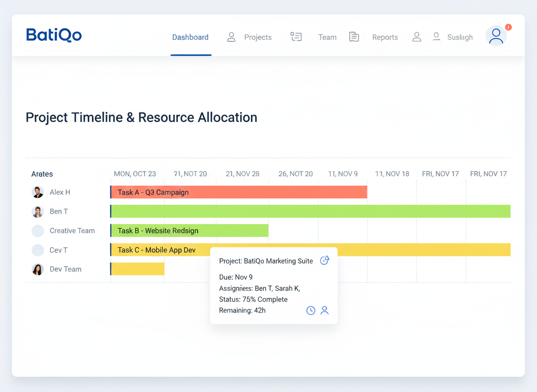Click the MON, OCT 23 date column header
This screenshot has height=392, width=537.
pos(135,174)
